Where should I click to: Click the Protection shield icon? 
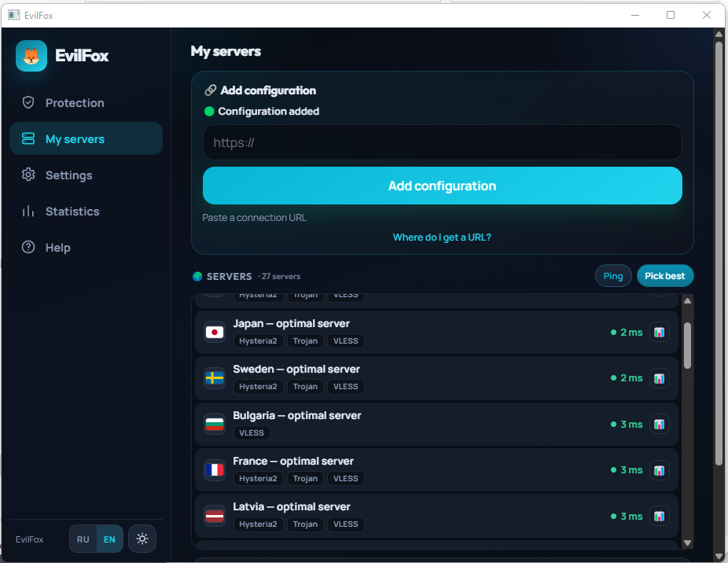(28, 103)
